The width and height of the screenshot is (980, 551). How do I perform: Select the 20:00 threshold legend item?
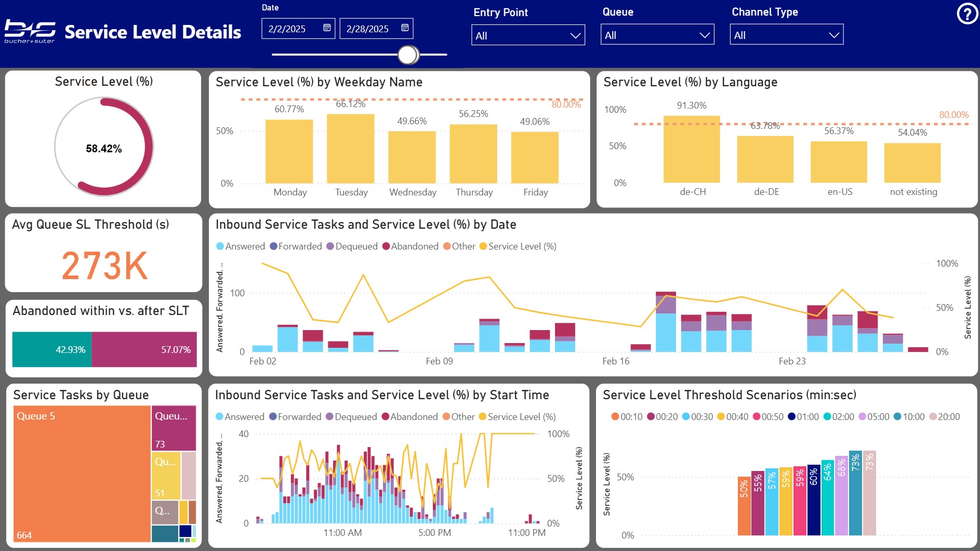click(944, 417)
